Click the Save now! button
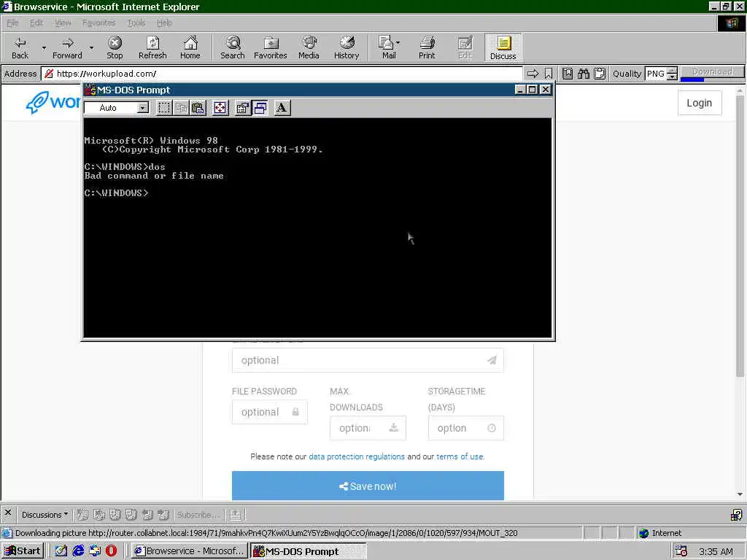The width and height of the screenshot is (747, 560). [x=368, y=486]
